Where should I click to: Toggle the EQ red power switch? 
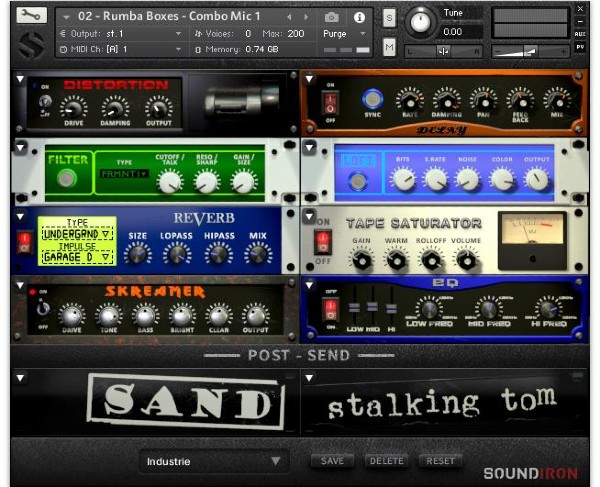point(330,310)
